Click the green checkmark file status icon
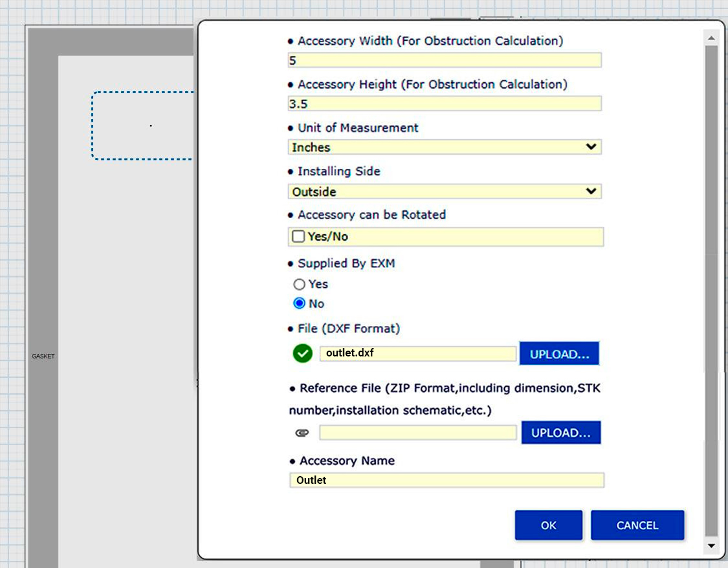Screen dimensions: 728x568 click(302, 354)
